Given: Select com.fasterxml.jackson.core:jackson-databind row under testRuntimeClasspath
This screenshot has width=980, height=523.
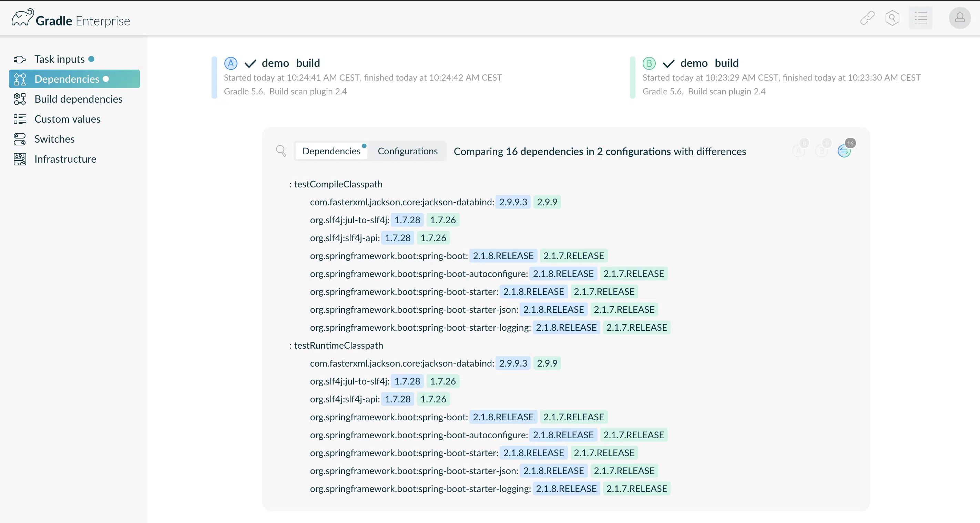Looking at the screenshot, I should coord(435,363).
